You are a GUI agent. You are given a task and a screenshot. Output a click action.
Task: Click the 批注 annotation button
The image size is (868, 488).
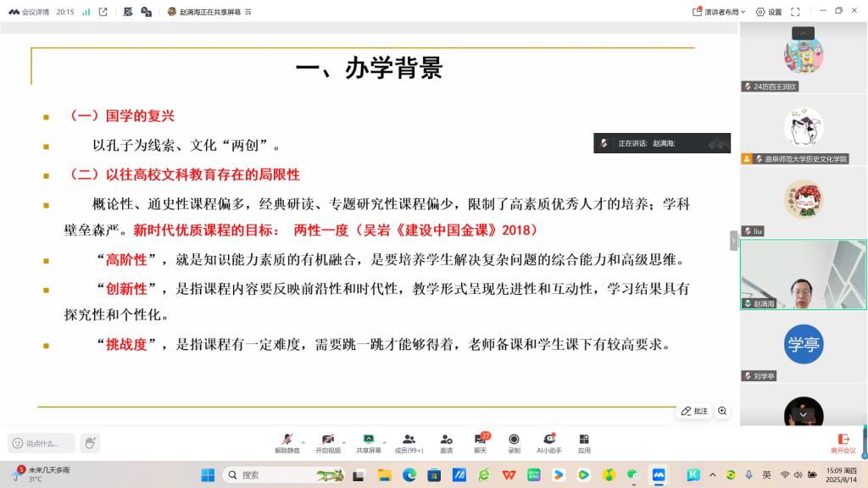tap(693, 411)
